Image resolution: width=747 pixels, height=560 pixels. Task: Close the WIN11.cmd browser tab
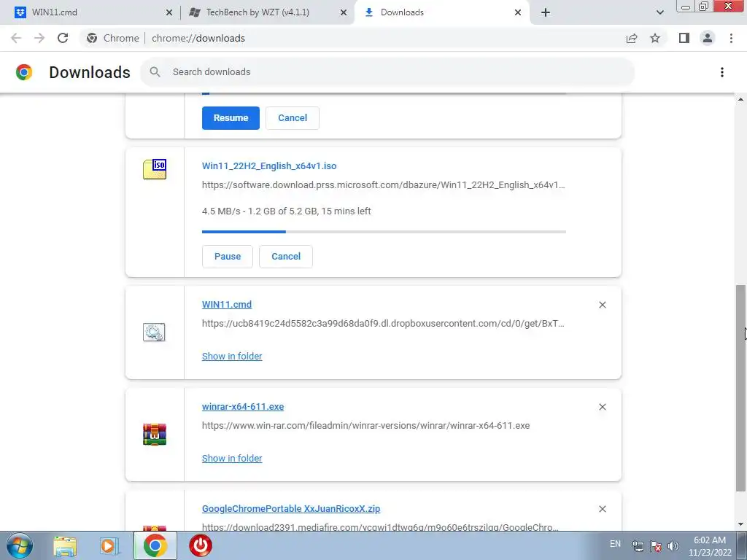click(x=169, y=12)
